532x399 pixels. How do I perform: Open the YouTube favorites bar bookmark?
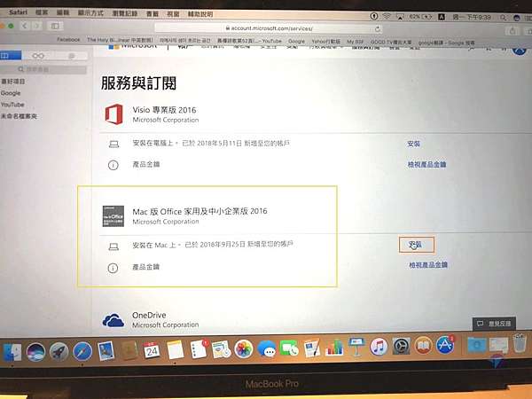[x=249, y=41]
